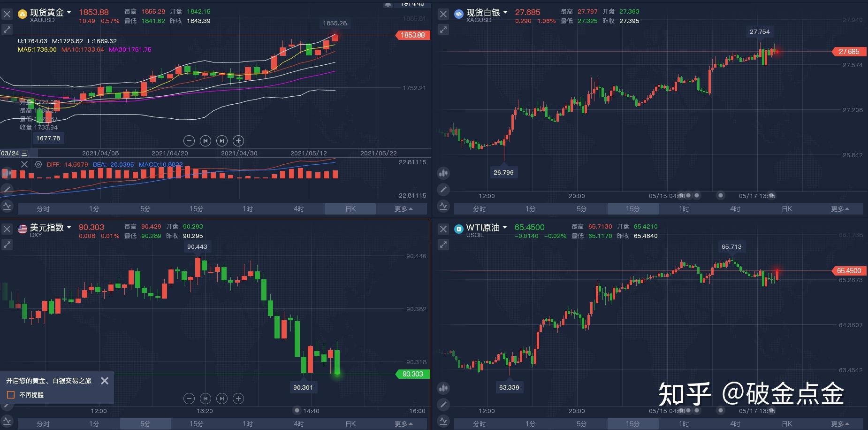Click the MACD:10.8832 value label
868x430 pixels.
[x=160, y=165]
